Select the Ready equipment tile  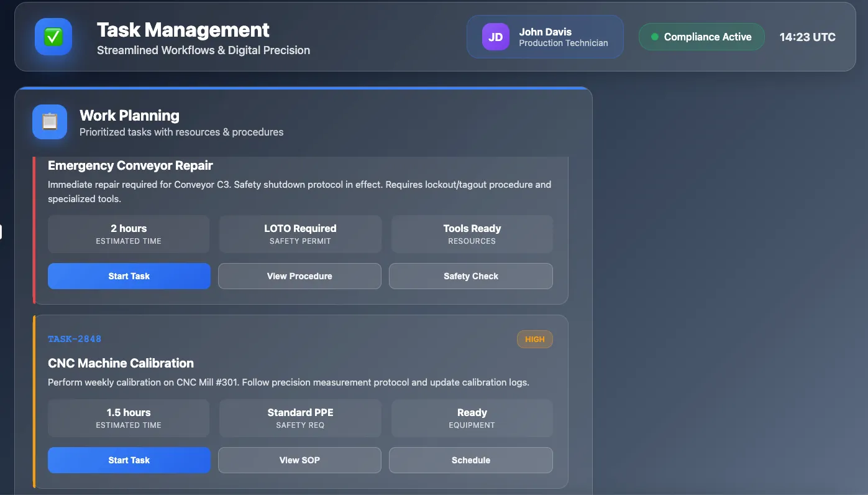pos(472,418)
